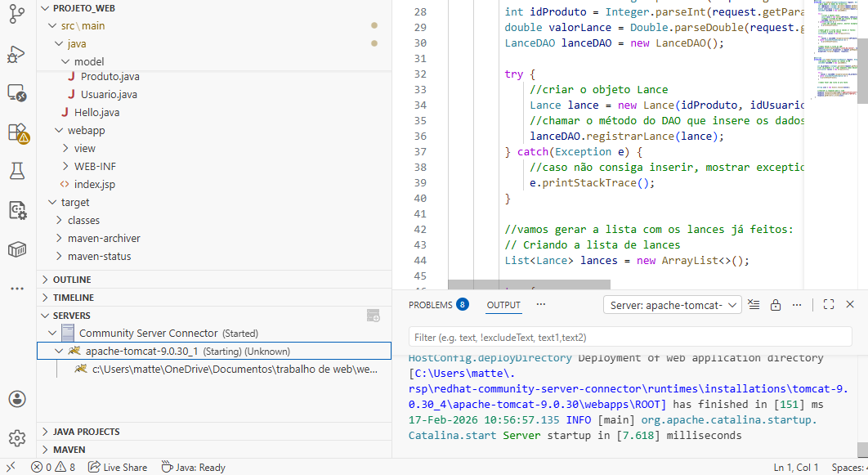The height and width of the screenshot is (475, 868).
Task: Open the Run and Debug view
Action: pyautogui.click(x=17, y=55)
